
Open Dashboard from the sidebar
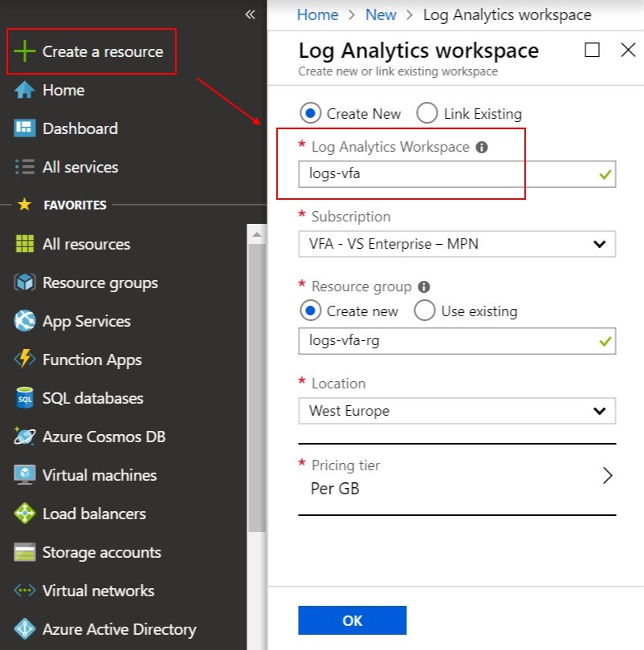[x=80, y=128]
